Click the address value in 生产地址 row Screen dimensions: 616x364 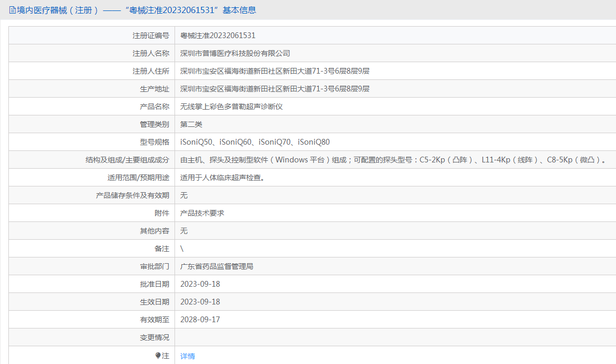click(x=275, y=89)
